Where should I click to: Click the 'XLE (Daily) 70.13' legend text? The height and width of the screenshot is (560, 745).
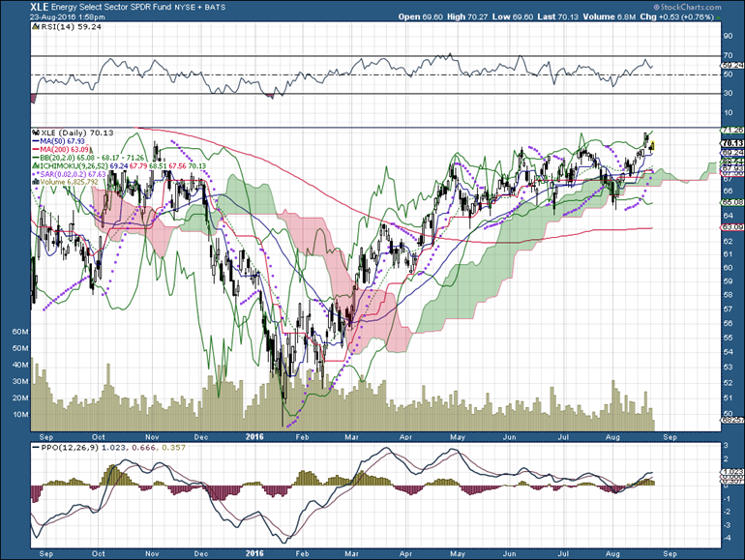[x=77, y=133]
